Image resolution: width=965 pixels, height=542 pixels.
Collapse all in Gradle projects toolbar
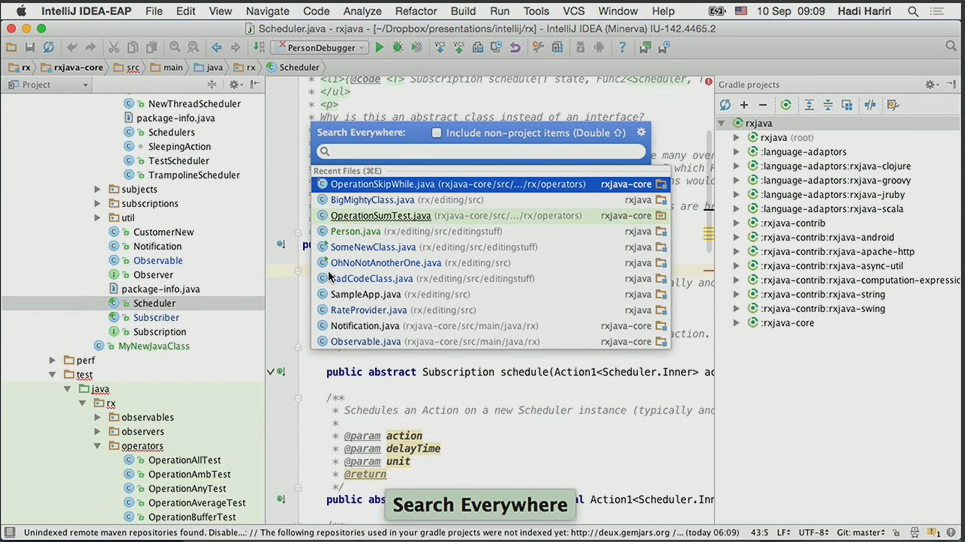coord(828,105)
